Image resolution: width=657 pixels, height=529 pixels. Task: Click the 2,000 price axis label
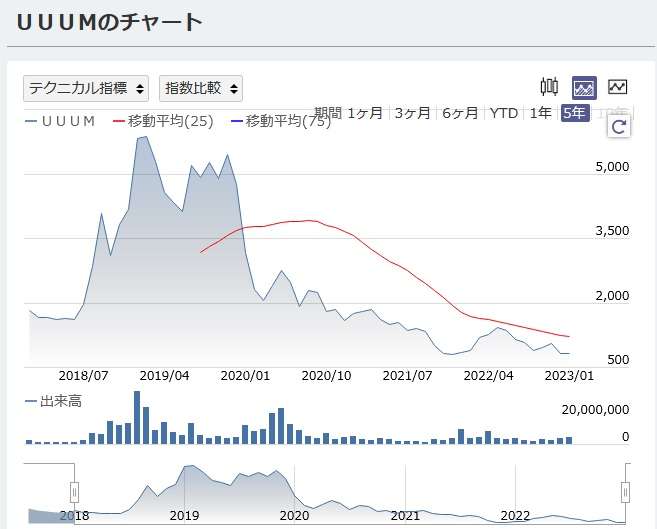pyautogui.click(x=612, y=296)
